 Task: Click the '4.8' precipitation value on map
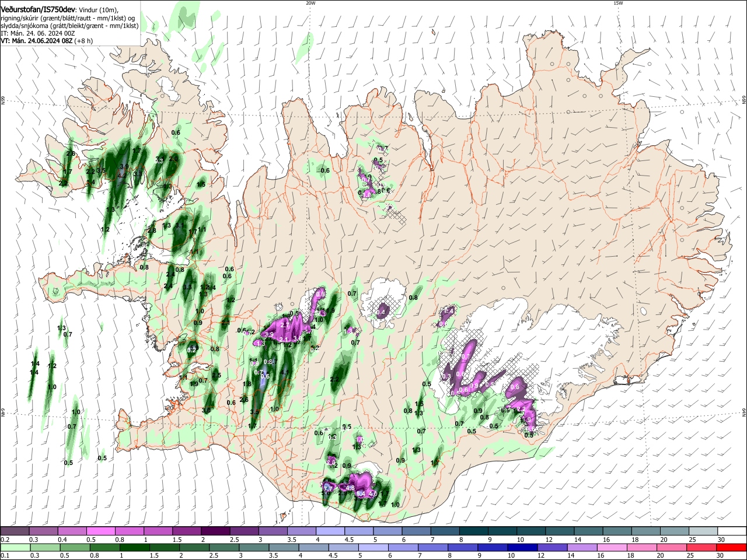(x=351, y=488)
